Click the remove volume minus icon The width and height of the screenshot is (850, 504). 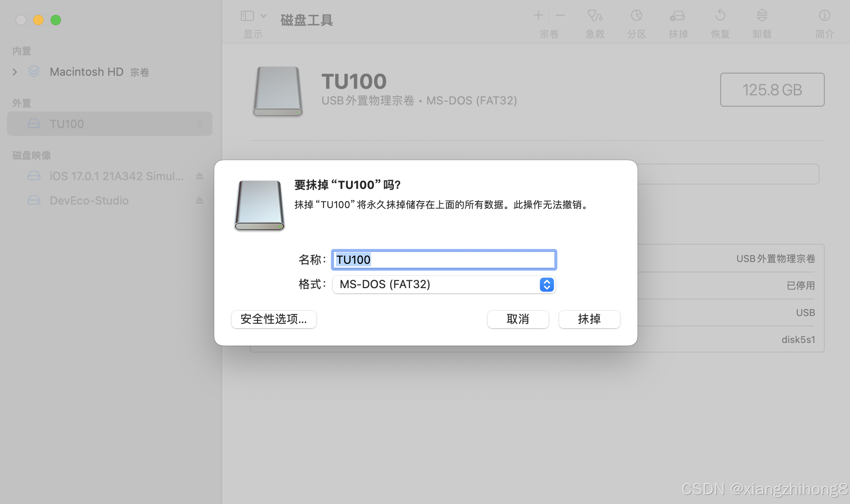click(x=560, y=16)
